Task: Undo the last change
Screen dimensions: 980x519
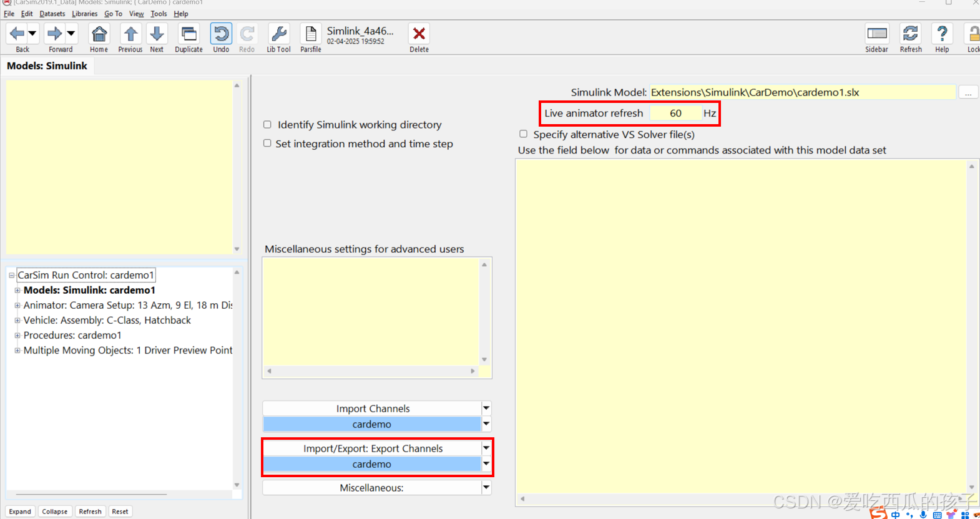Action: point(221,34)
